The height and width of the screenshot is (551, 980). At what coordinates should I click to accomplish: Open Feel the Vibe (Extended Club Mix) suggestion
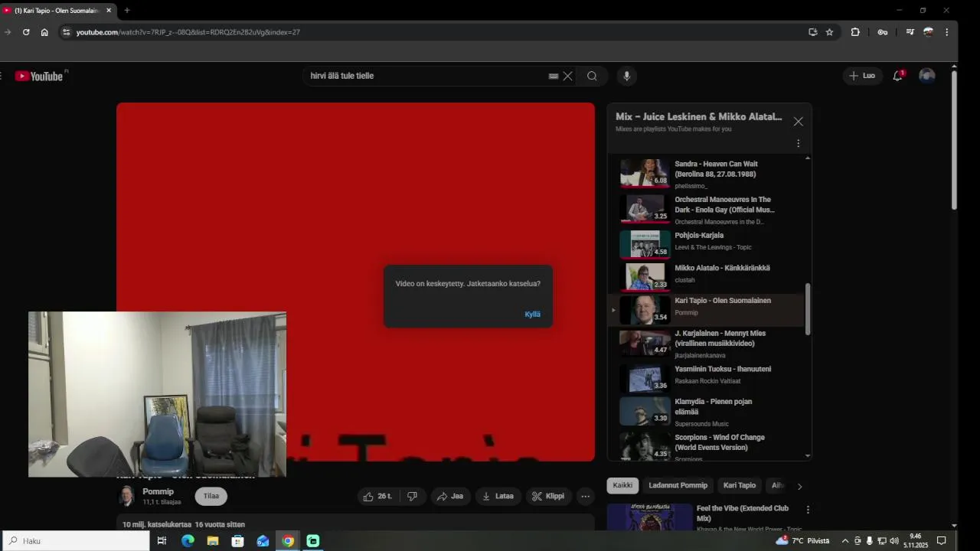(742, 514)
